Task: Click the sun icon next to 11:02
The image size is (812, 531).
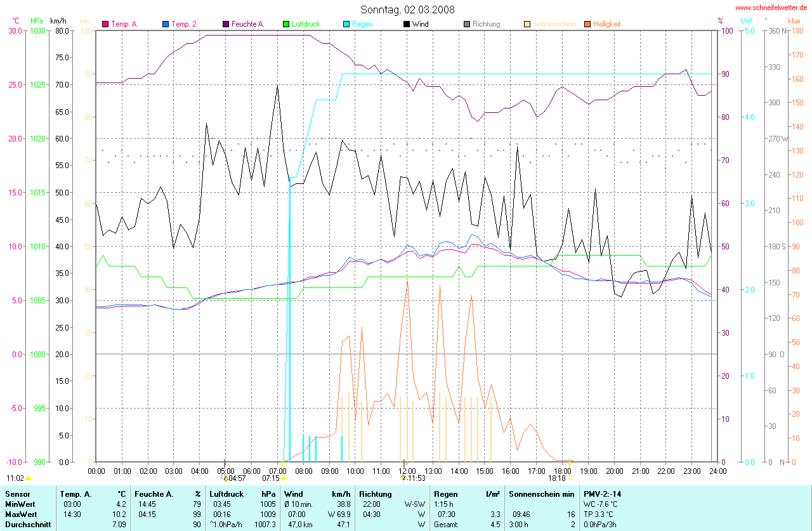Action: pyautogui.click(x=29, y=478)
